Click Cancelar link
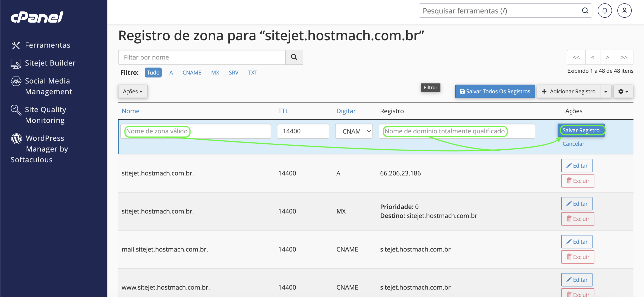The height and width of the screenshot is (297, 644). pyautogui.click(x=573, y=144)
